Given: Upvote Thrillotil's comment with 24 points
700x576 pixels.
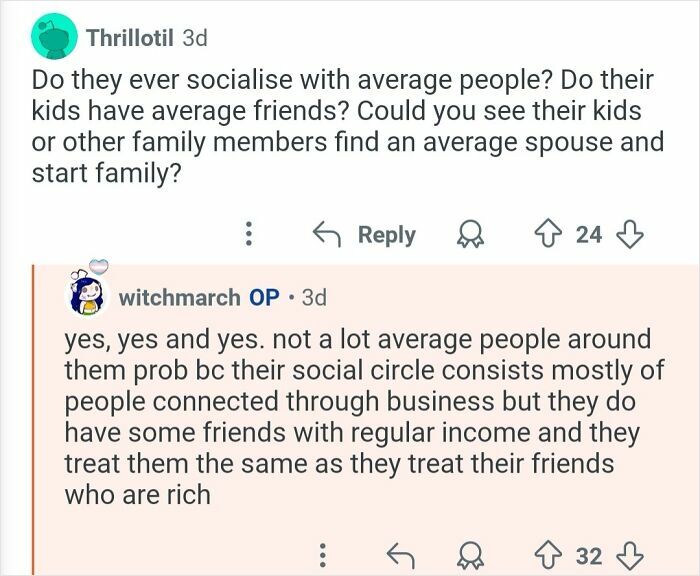Looking at the screenshot, I should click(548, 235).
